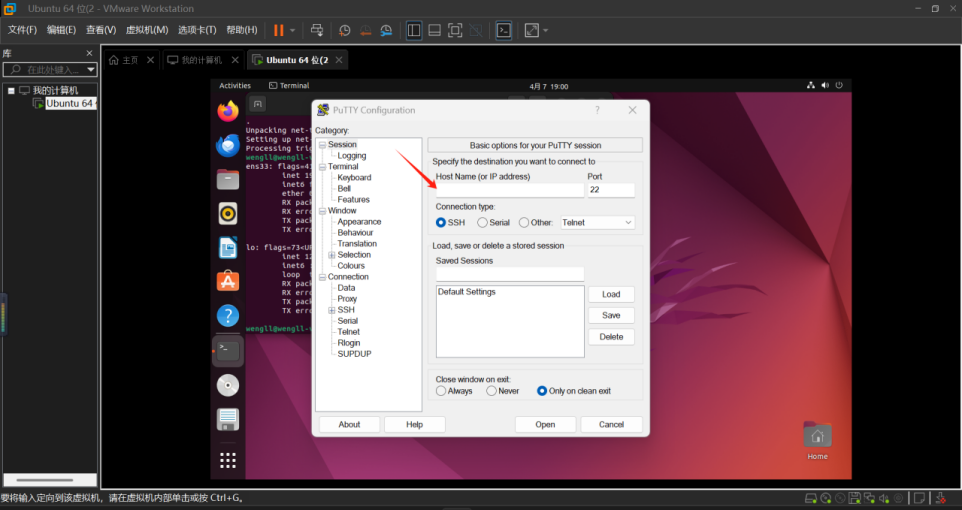Toggle the library sidebar view icon
Viewport: 962px width, 510px height.
pyautogui.click(x=414, y=30)
